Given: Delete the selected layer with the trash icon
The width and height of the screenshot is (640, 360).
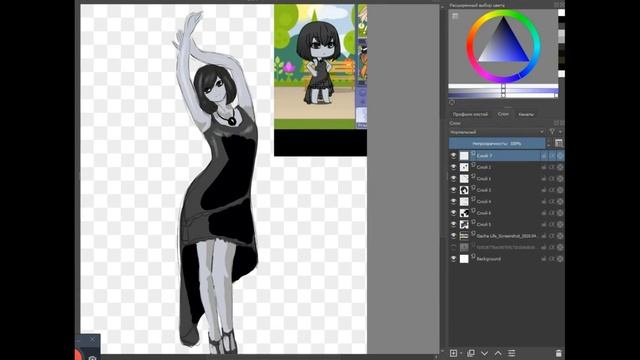Looking at the screenshot, I should pyautogui.click(x=558, y=353).
